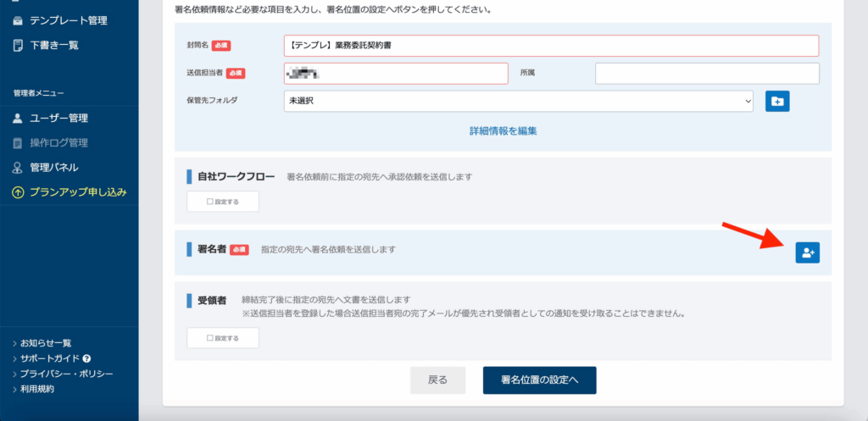The image size is (868, 421).
Task: Click the サポートガイド question mark icon
Action: tap(87, 358)
